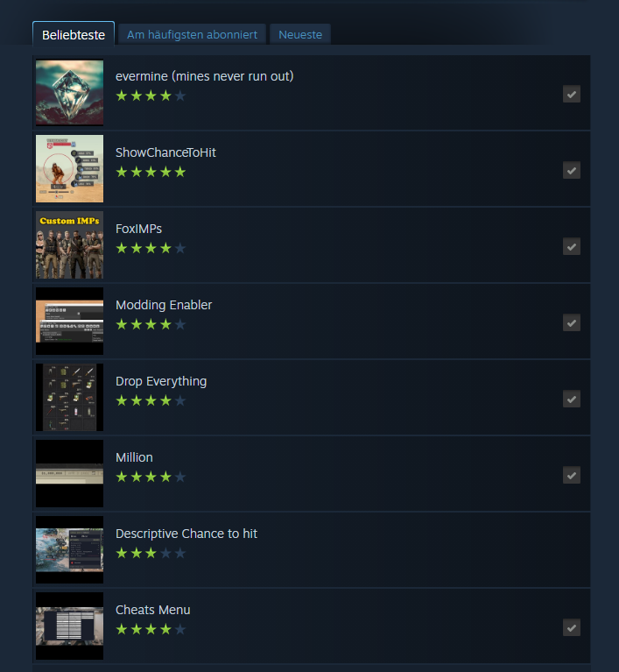Toggle subscribed checkmark for Modding Enabler
The image size is (619, 672).
click(x=572, y=323)
